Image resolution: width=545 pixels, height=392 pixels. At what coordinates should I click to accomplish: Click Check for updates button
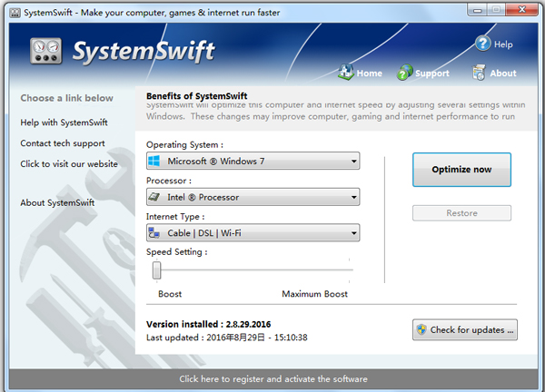464,330
